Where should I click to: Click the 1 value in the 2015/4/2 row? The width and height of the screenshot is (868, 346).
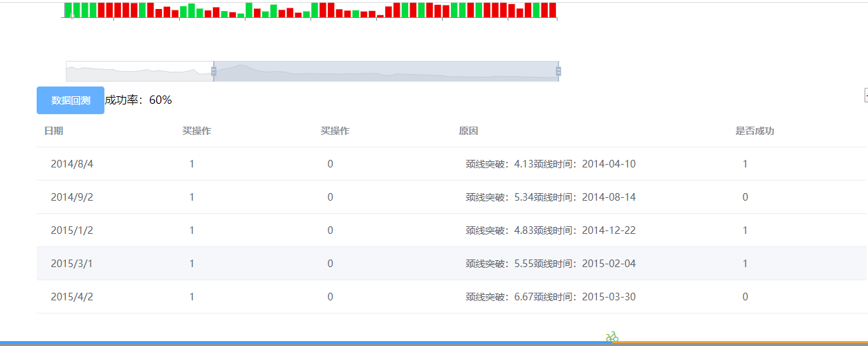[x=192, y=297]
